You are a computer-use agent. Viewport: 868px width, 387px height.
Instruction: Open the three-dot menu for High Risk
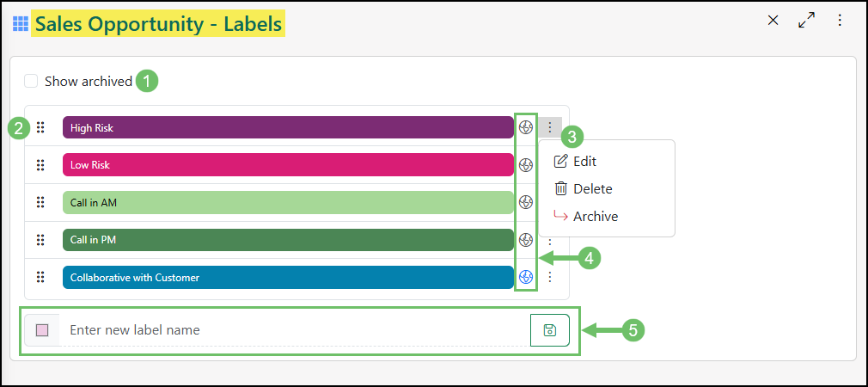click(550, 127)
